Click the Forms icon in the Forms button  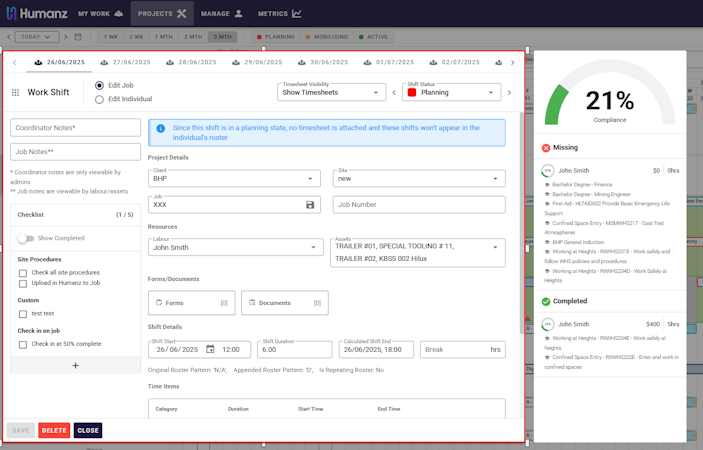click(x=159, y=303)
